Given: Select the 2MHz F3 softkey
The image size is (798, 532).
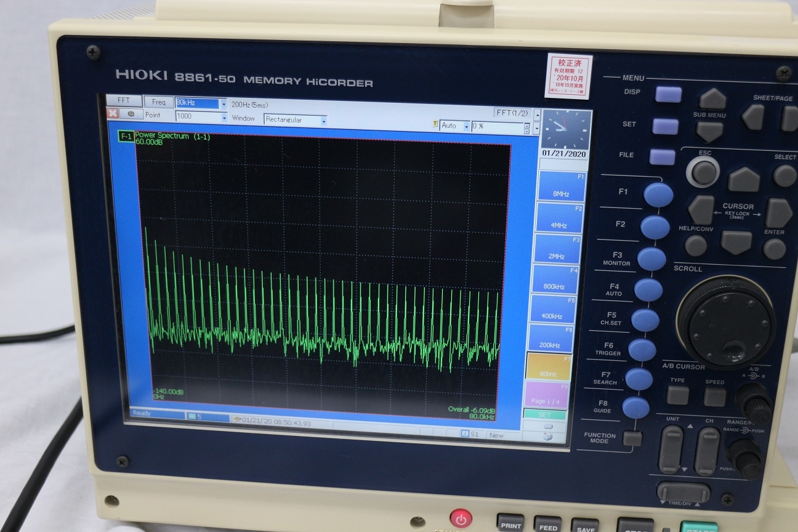Looking at the screenshot, I should pyautogui.click(x=557, y=249).
